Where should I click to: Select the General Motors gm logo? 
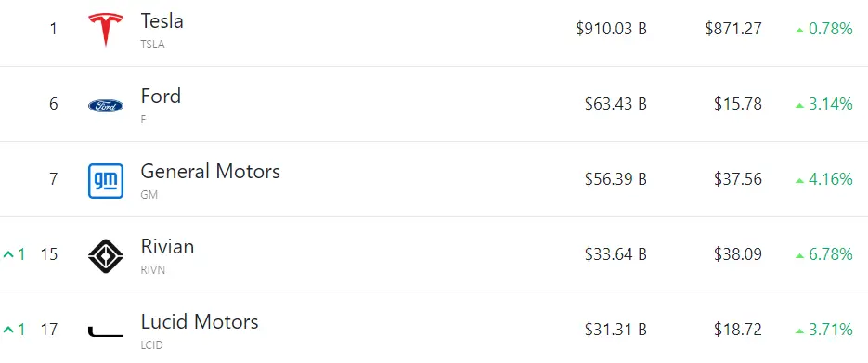click(106, 181)
